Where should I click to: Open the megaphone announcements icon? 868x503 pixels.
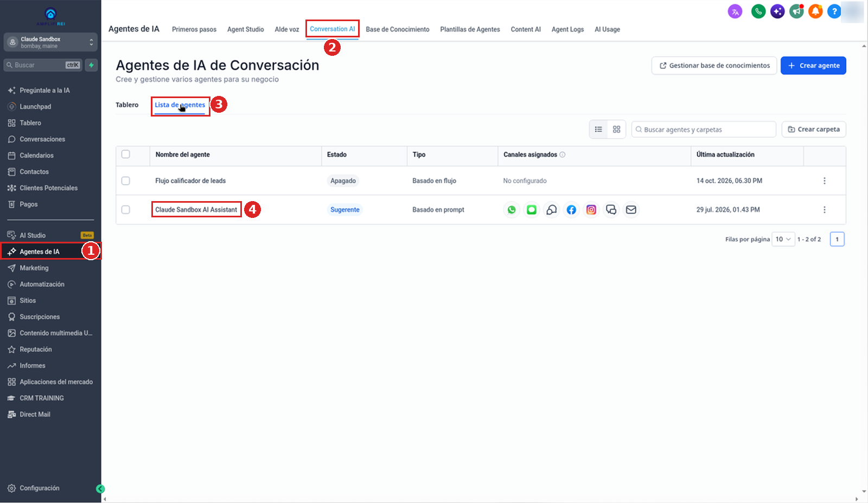(x=796, y=11)
